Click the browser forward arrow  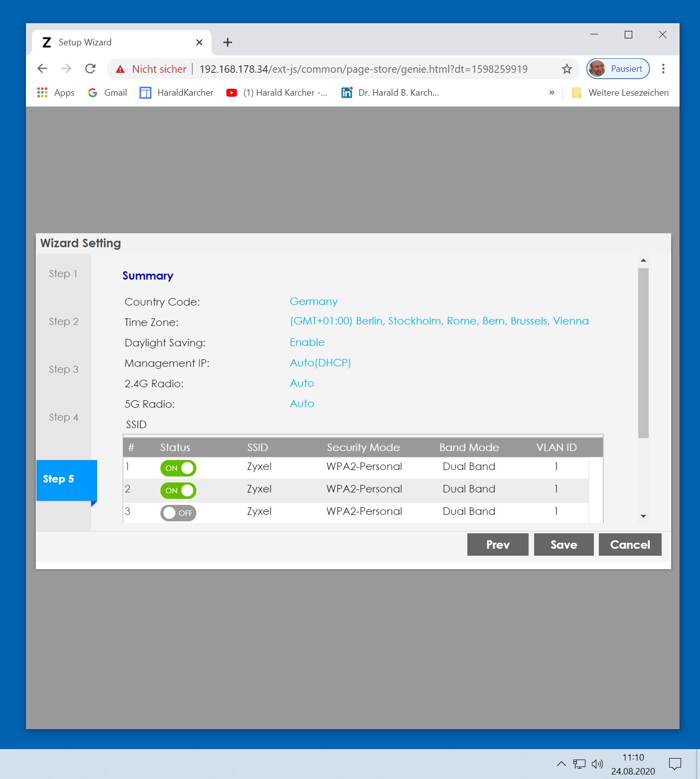point(66,69)
